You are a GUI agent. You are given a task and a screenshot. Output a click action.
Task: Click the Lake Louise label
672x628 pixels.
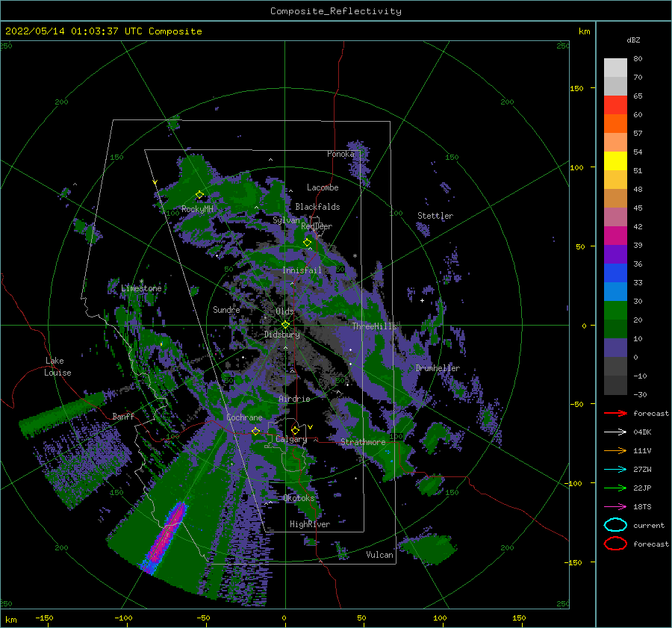[x=57, y=367]
